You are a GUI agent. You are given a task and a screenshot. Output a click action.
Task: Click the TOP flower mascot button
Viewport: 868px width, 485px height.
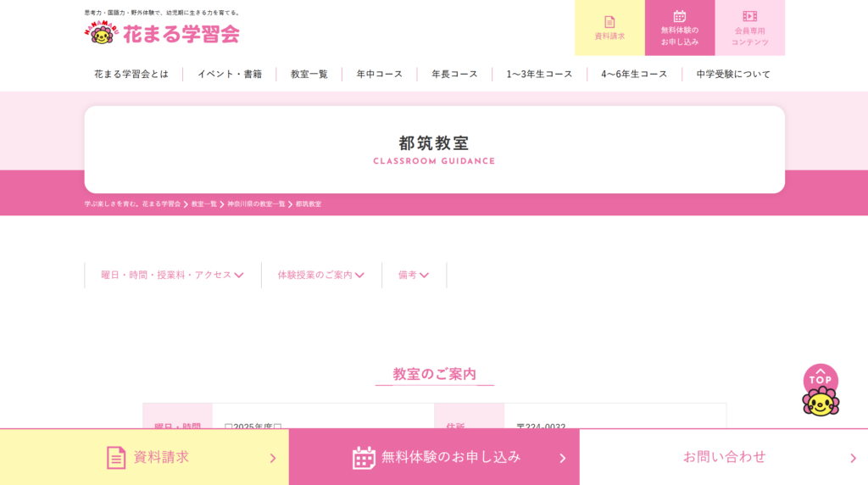[821, 390]
